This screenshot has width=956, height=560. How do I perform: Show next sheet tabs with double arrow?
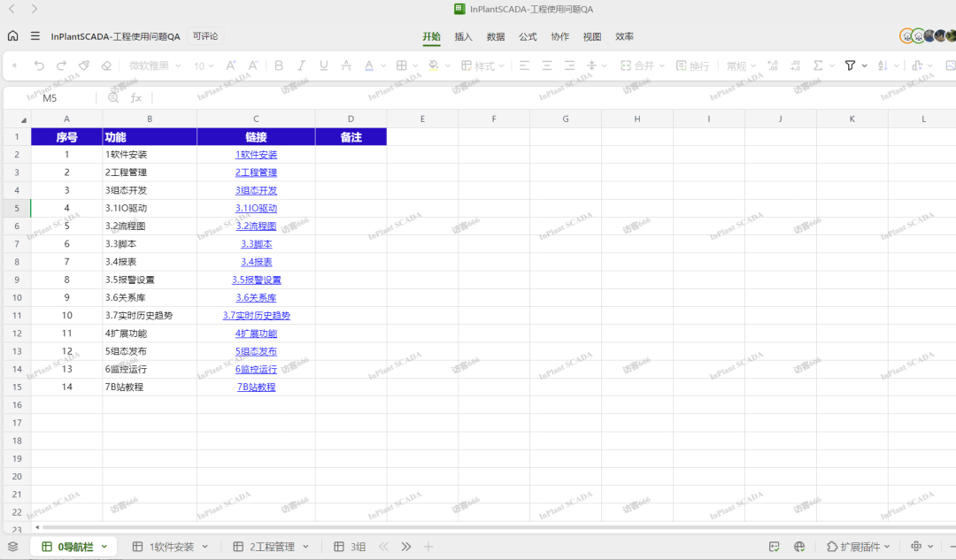406,547
